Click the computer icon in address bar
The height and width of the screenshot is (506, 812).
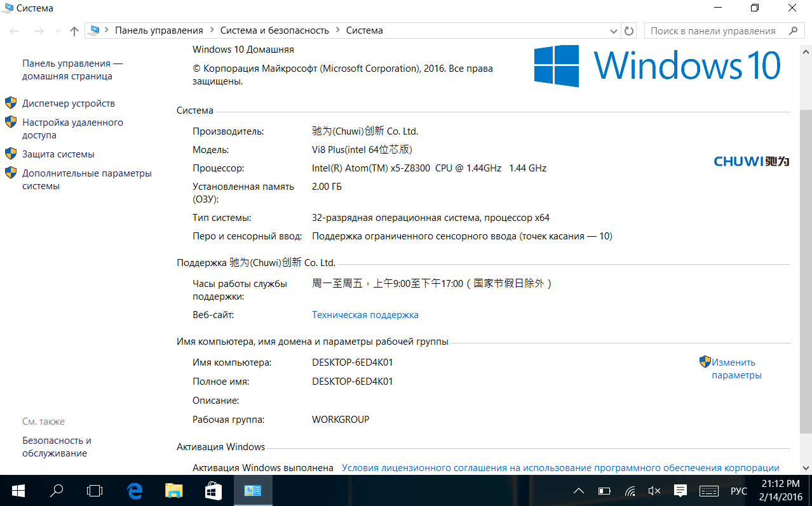[95, 30]
